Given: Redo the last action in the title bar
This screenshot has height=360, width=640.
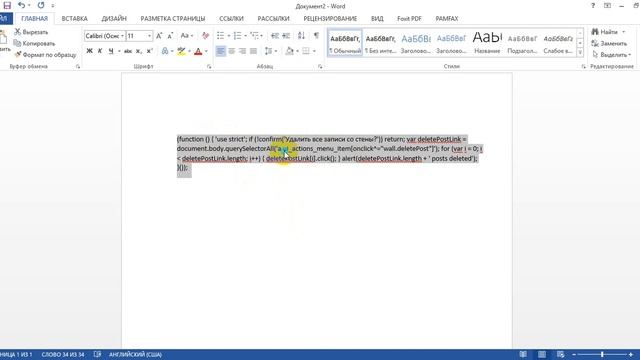Looking at the screenshot, I should [41, 5].
